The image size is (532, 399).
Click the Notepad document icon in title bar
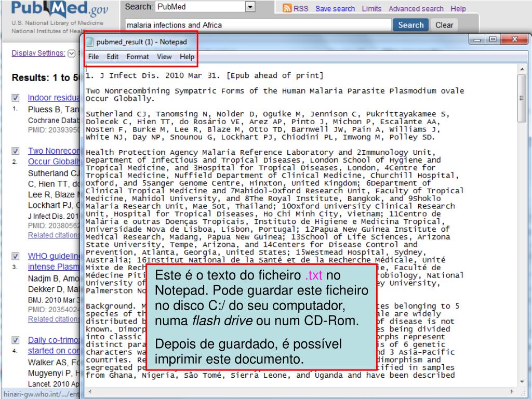pos(89,42)
